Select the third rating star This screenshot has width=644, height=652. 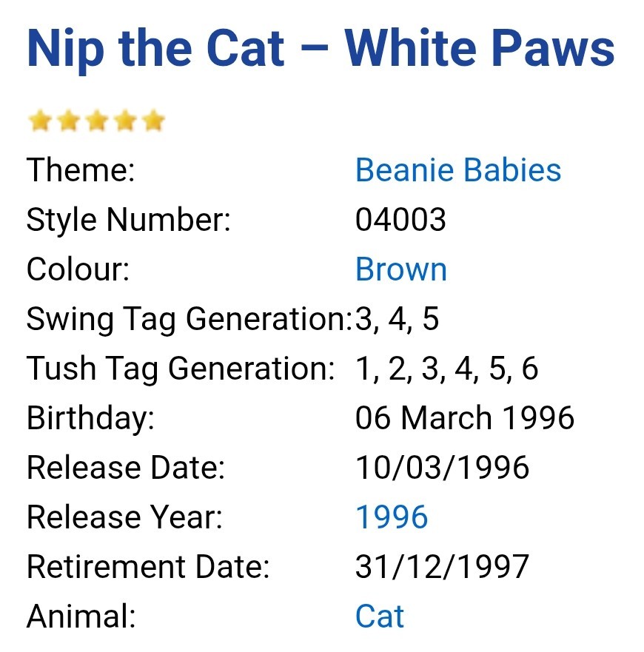pos(96,121)
